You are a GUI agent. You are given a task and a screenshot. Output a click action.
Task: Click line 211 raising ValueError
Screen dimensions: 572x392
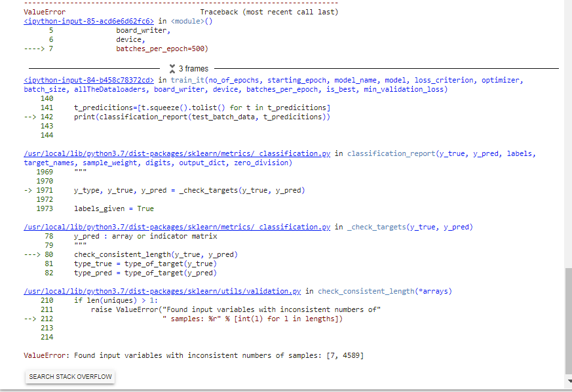coord(236,309)
